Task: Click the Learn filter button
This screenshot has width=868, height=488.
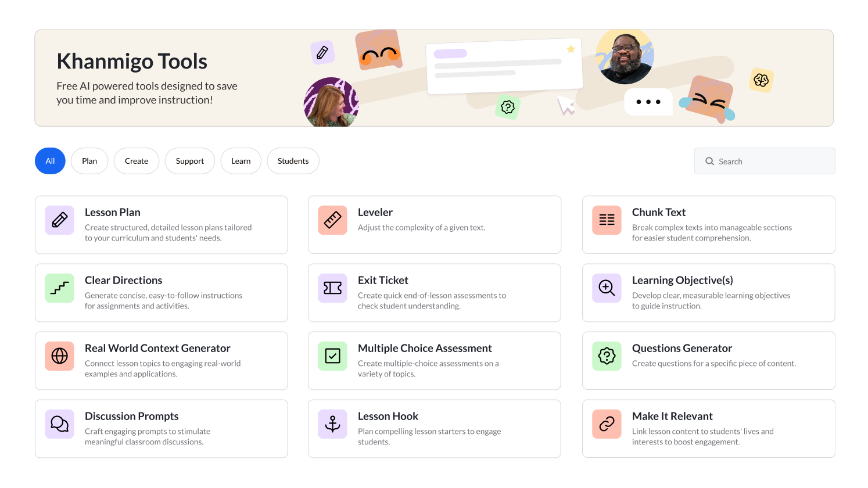Action: click(241, 161)
